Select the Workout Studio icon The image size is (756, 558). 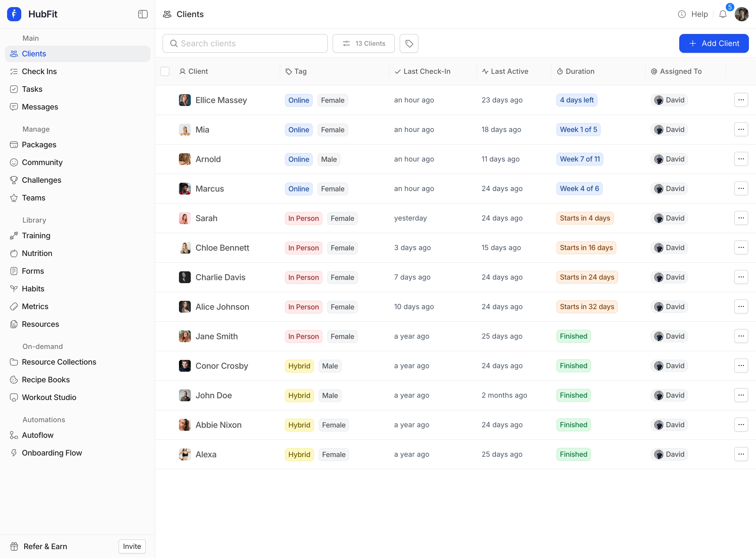[x=14, y=397]
